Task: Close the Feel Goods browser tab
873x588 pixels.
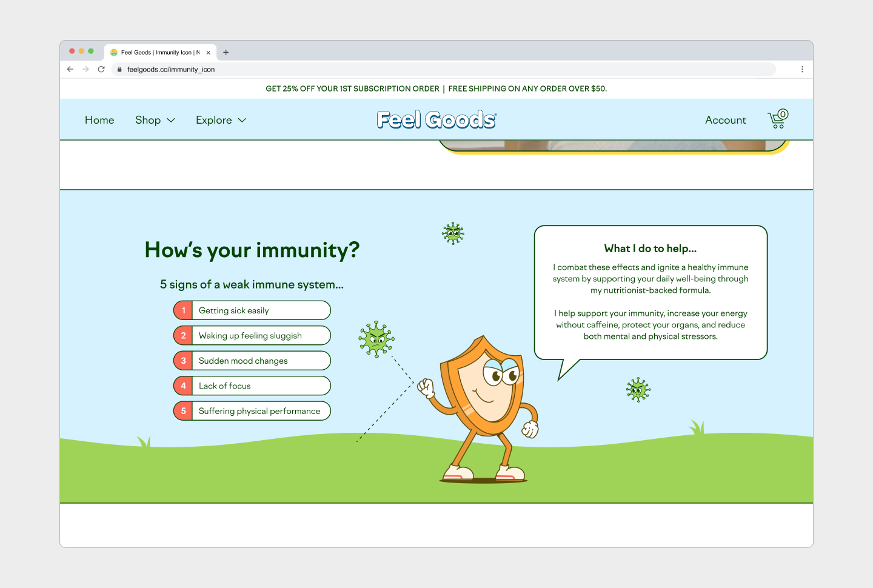Action: 208,53
